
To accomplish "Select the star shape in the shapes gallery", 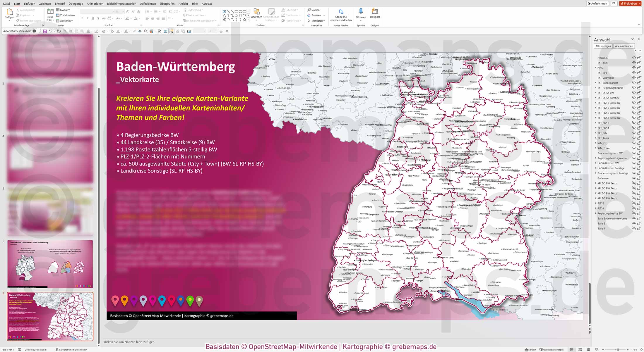I will [244, 20].
